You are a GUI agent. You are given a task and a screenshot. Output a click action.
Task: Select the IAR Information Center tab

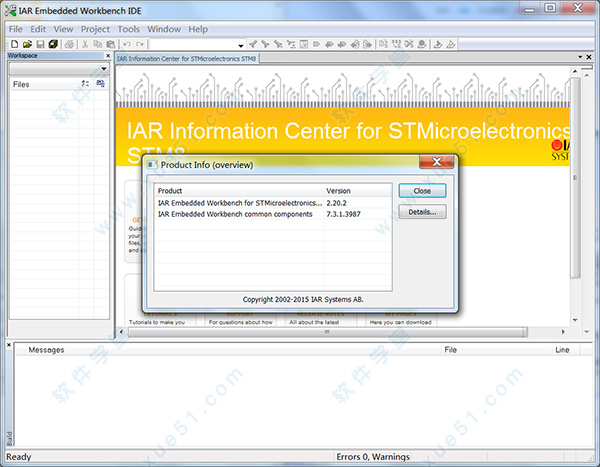[x=187, y=59]
